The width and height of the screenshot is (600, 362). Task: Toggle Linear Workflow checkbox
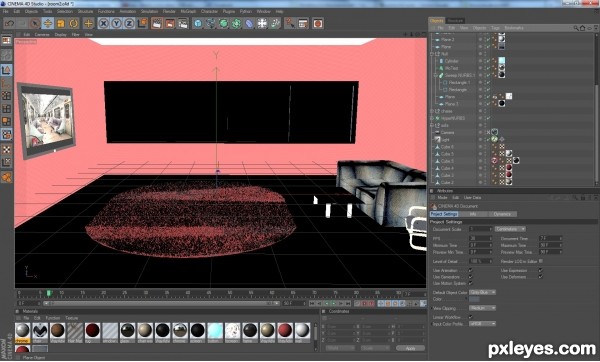(x=471, y=317)
